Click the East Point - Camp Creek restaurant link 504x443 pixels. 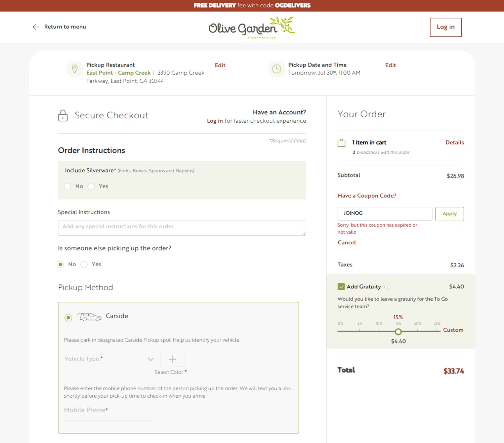pyautogui.click(x=118, y=73)
